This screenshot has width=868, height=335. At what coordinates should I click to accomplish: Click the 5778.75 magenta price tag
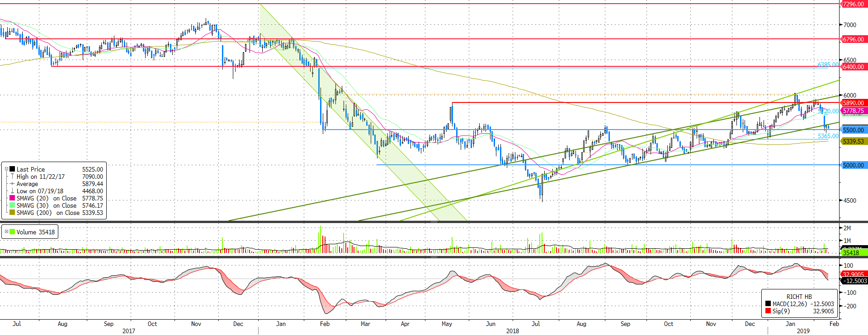pyautogui.click(x=854, y=111)
